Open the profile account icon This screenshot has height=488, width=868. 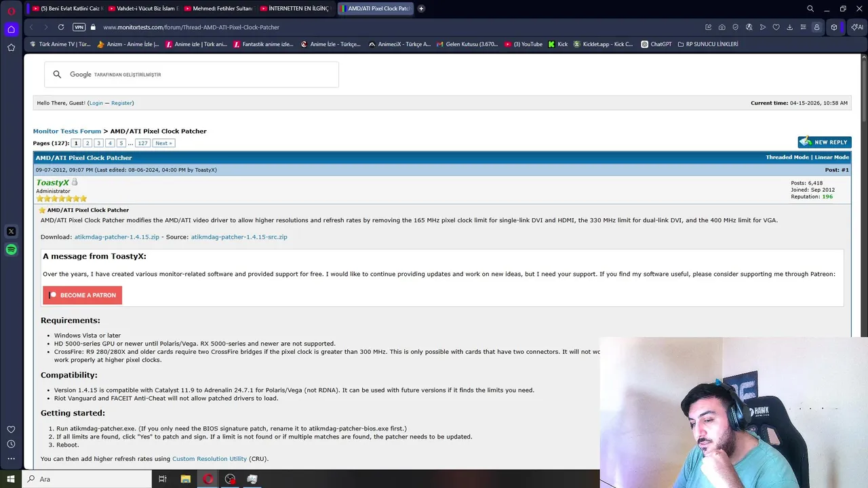[x=816, y=27]
